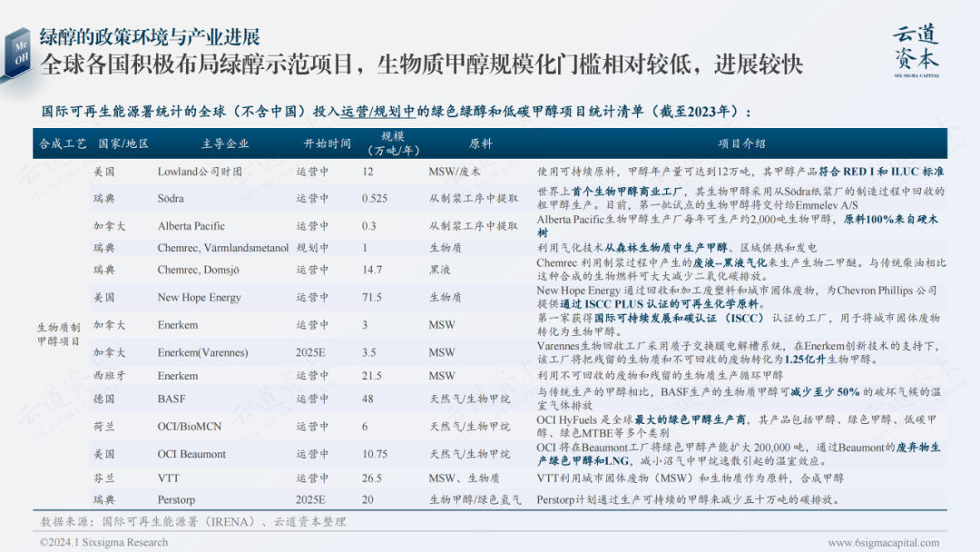
Task: Click the New Hope Energy company cell
Action: tap(199, 297)
